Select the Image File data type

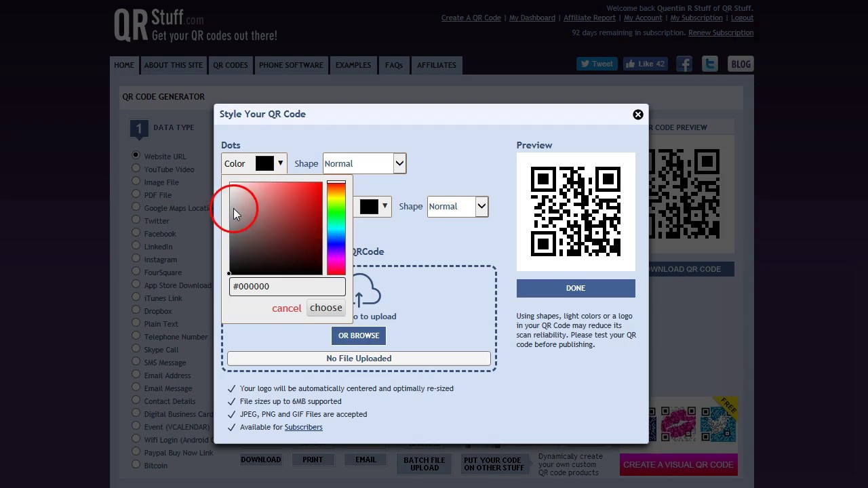coord(136,181)
